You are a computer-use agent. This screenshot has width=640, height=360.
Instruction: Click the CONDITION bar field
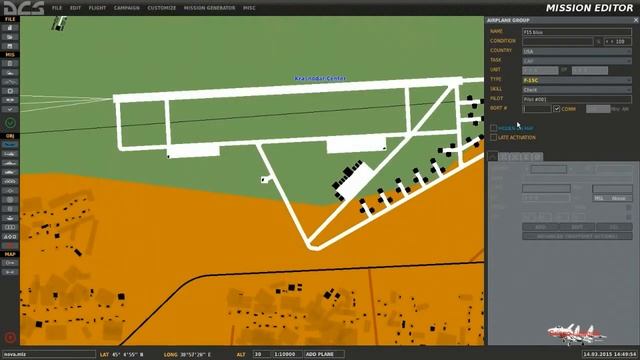pos(558,42)
